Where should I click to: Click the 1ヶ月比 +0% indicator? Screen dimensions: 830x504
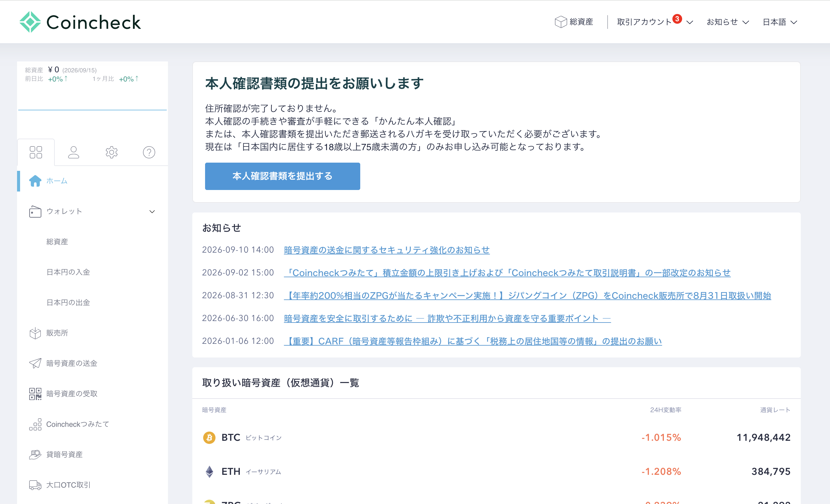click(x=116, y=79)
